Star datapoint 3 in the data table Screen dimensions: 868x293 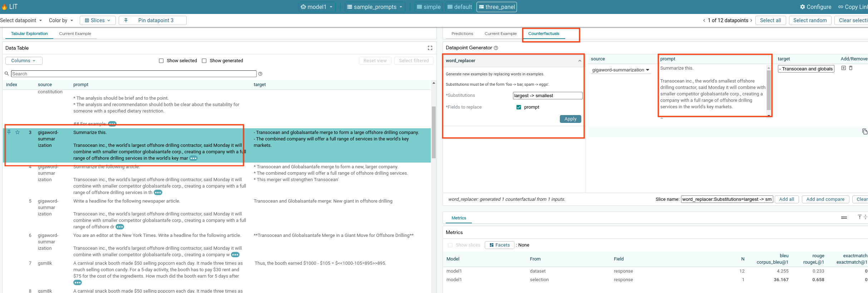point(18,132)
